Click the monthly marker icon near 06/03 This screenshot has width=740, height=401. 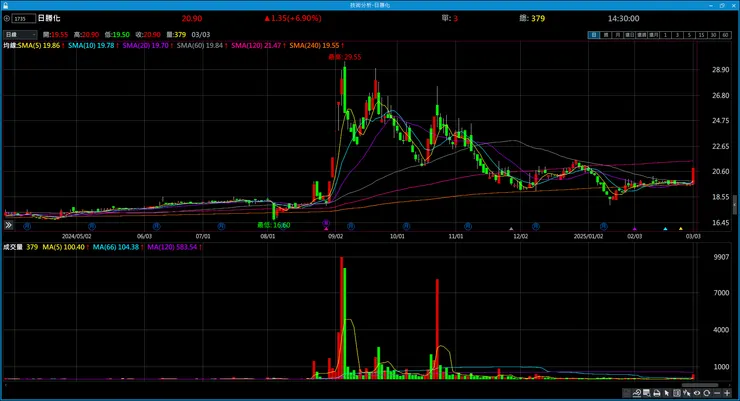156,226
